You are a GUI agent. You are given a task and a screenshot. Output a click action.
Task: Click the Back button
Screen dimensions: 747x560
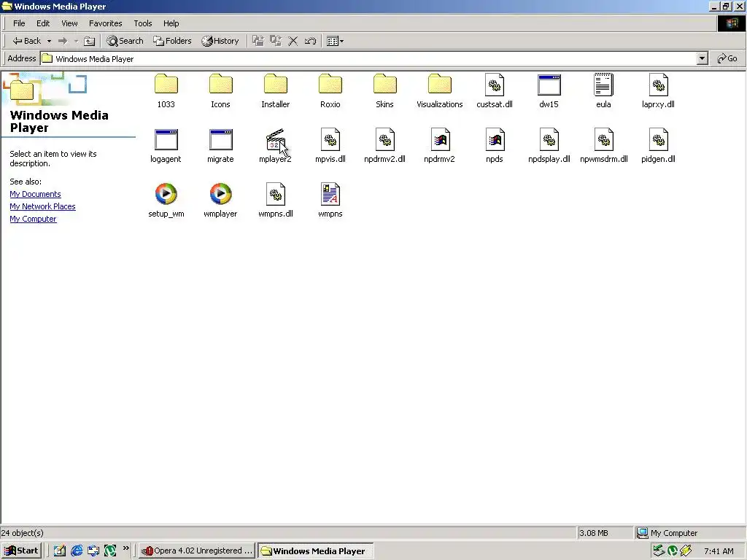(x=27, y=41)
